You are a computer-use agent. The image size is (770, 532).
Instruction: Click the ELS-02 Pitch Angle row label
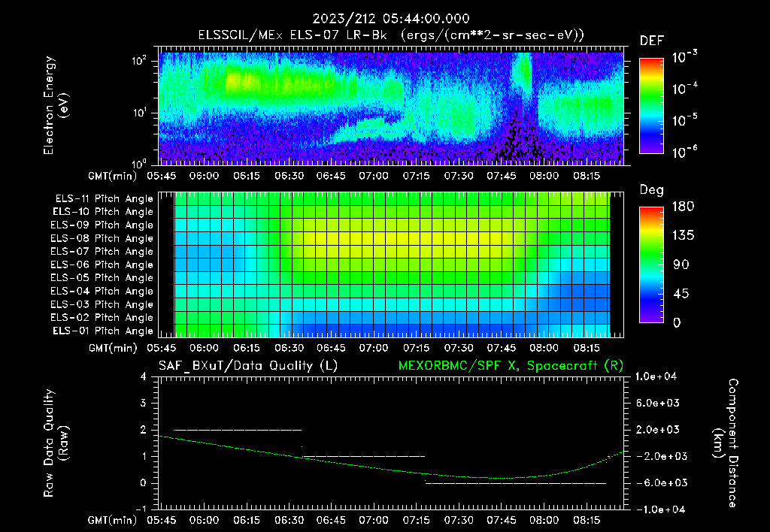(102, 318)
